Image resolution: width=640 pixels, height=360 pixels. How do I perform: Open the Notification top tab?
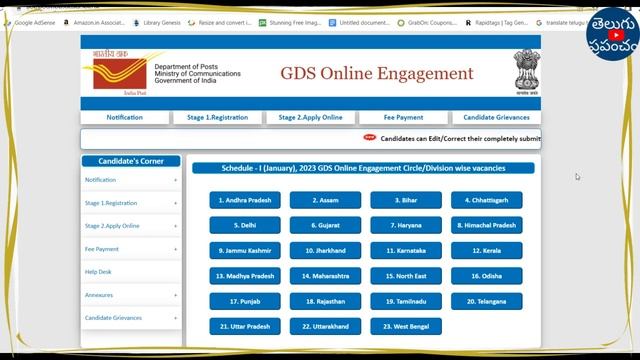click(125, 118)
